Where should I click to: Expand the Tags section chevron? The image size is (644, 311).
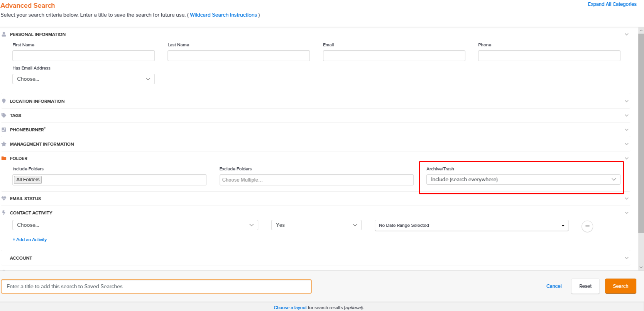[x=627, y=116]
